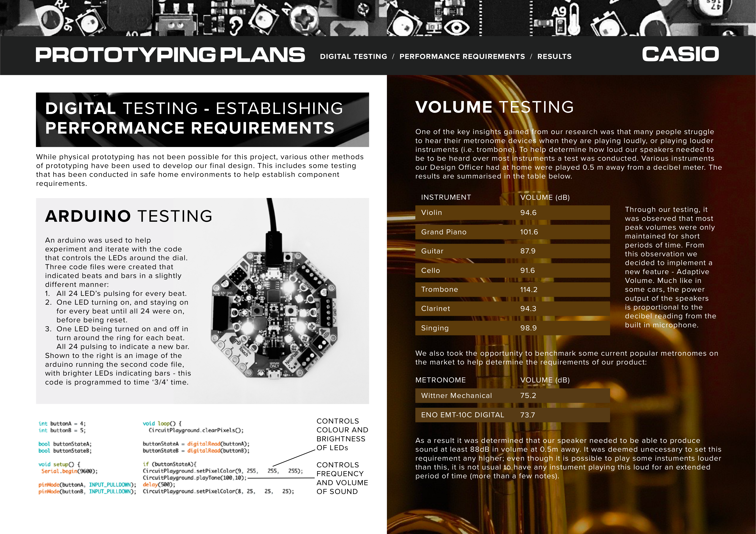
Task: Open the RESULTS breadcrumb link
Action: point(554,57)
